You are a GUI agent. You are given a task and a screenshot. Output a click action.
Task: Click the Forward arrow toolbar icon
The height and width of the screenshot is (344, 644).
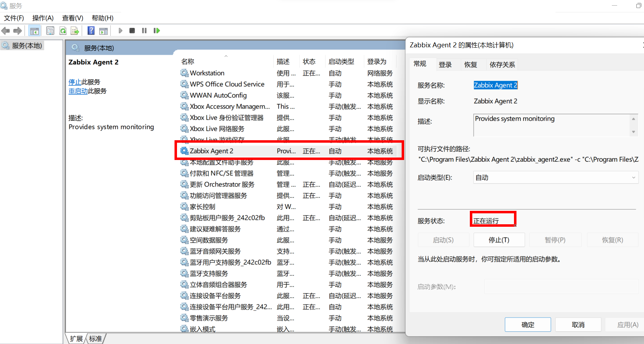[18, 31]
